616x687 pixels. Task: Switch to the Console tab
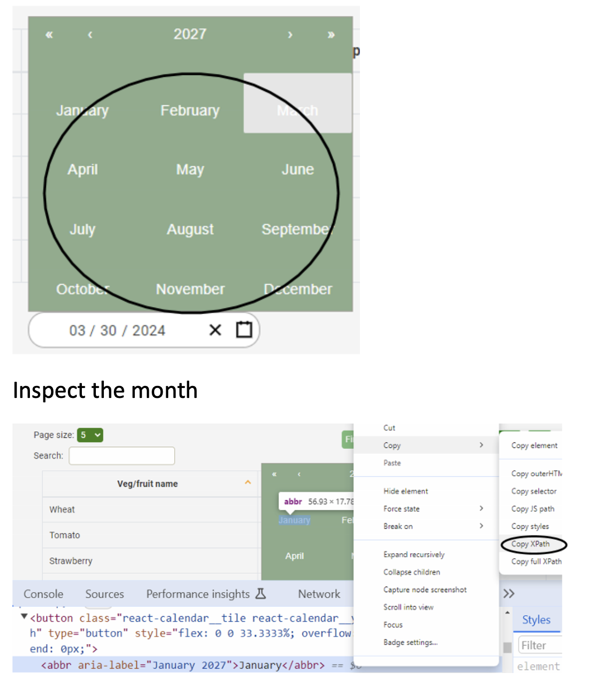tap(43, 594)
